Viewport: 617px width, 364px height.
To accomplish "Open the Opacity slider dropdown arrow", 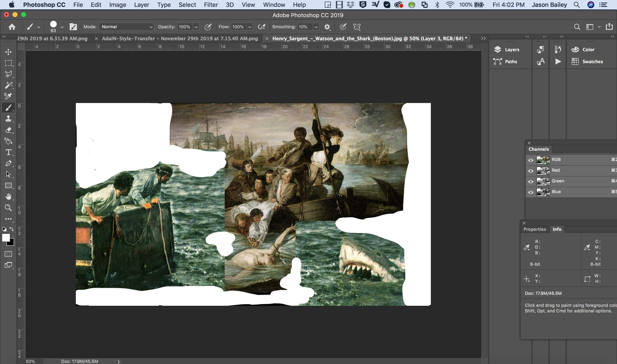I will tap(196, 27).
